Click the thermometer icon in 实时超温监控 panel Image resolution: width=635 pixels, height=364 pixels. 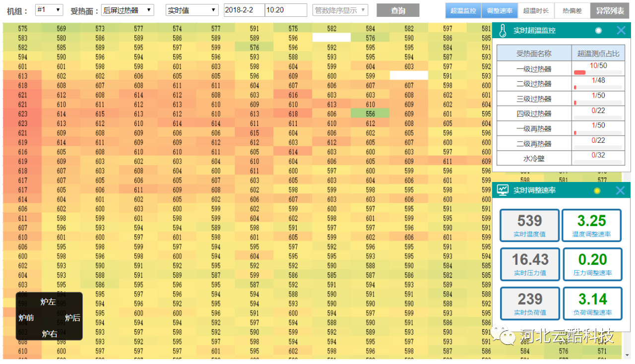tap(503, 31)
